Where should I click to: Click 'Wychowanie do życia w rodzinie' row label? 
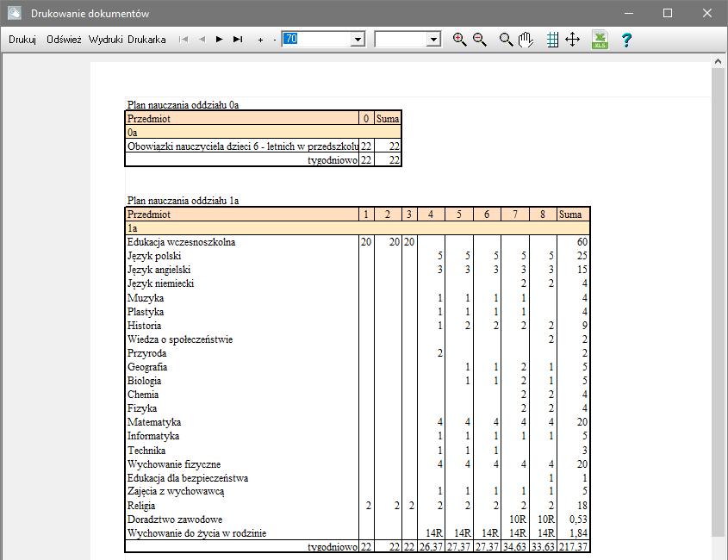196,533
